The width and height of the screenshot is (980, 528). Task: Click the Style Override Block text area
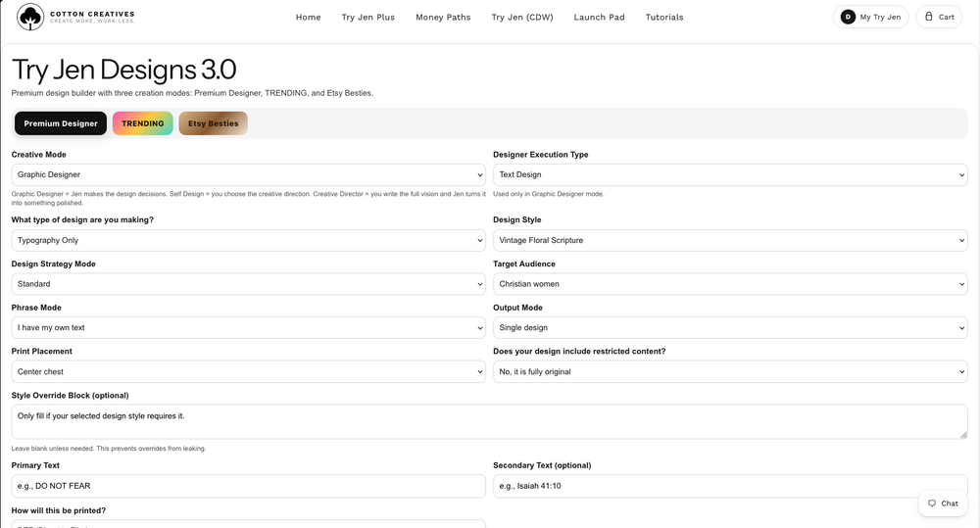pos(489,422)
